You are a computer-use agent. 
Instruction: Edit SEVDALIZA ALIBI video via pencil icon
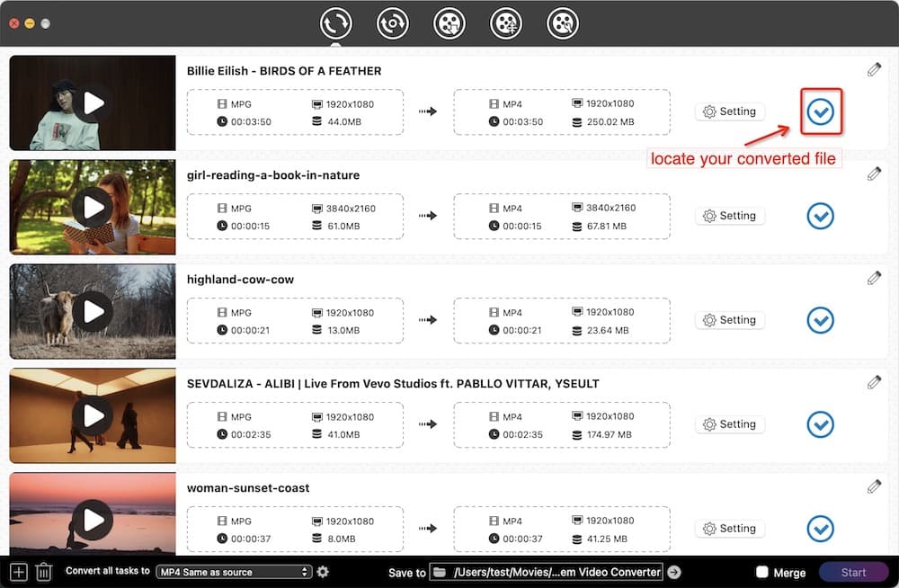(874, 382)
